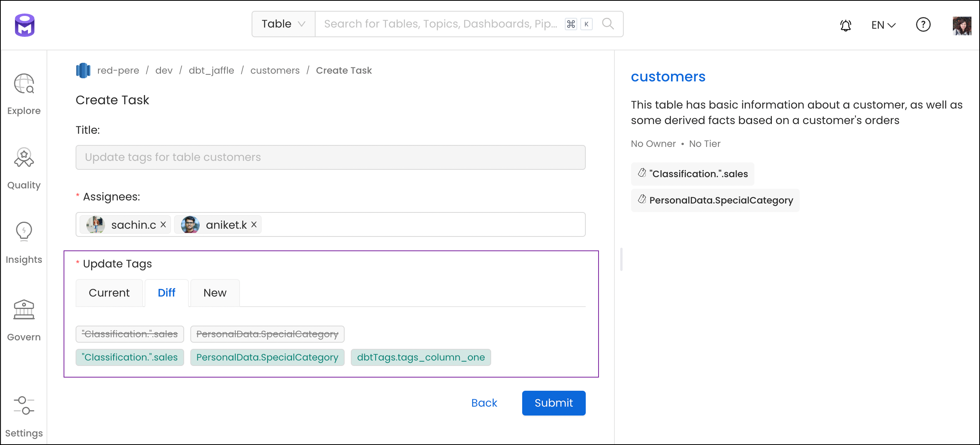The height and width of the screenshot is (445, 980).
Task: Go to dbt_jaffle breadcrumb link
Action: click(x=211, y=71)
